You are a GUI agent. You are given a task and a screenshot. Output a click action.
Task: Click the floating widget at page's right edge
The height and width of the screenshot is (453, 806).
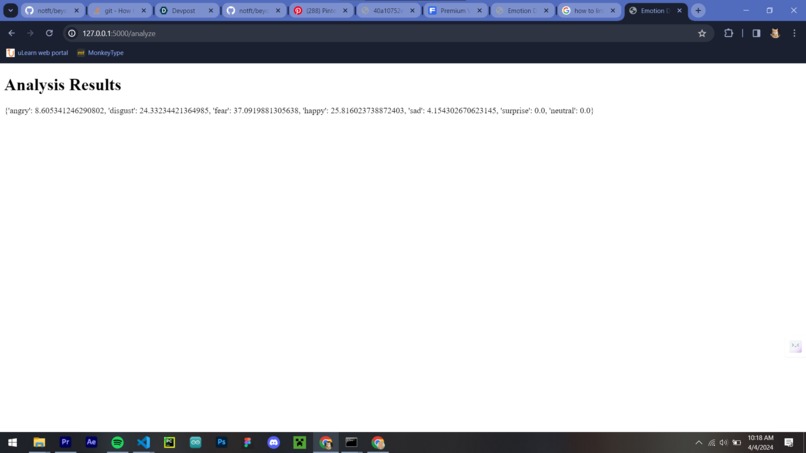tap(796, 346)
